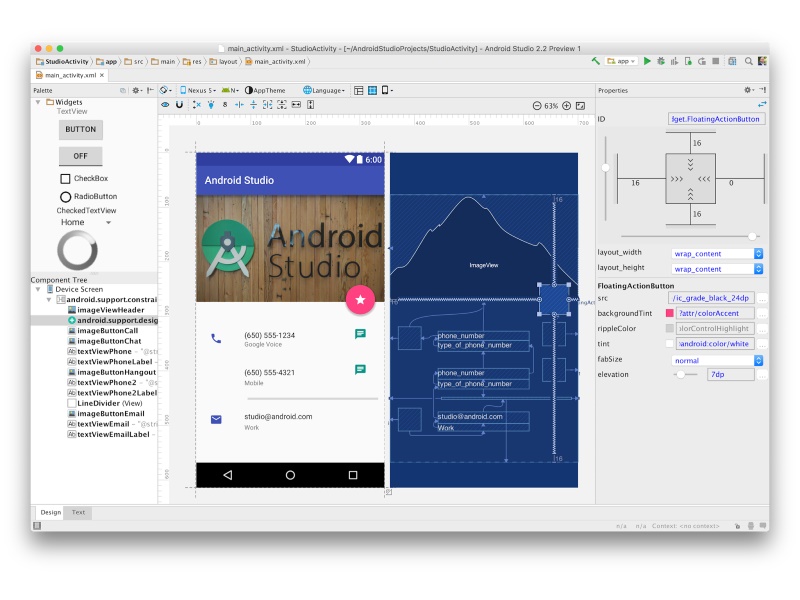The width and height of the screenshot is (800, 600).
Task: Click the center vertically alignment icon
Action: pyautogui.click(x=253, y=105)
